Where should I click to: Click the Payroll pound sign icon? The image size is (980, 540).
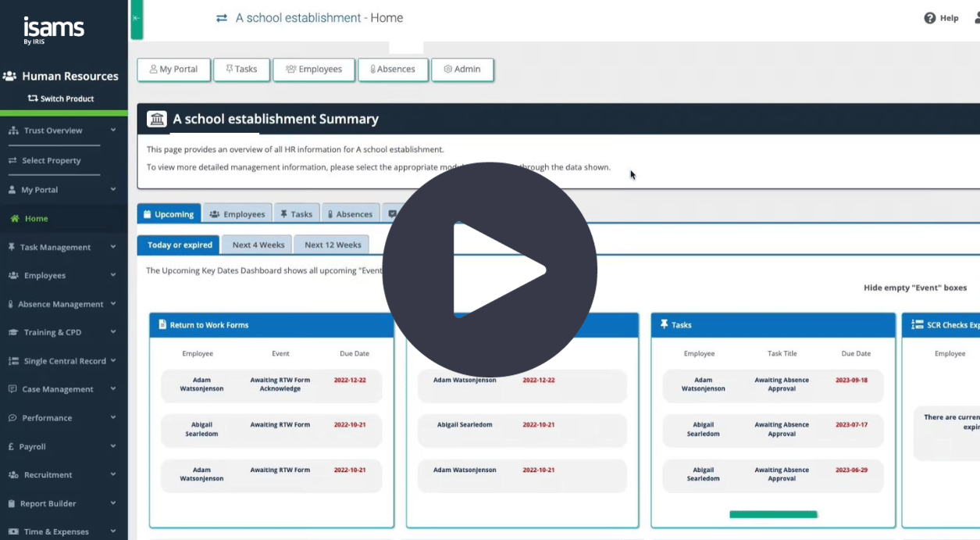[12, 446]
